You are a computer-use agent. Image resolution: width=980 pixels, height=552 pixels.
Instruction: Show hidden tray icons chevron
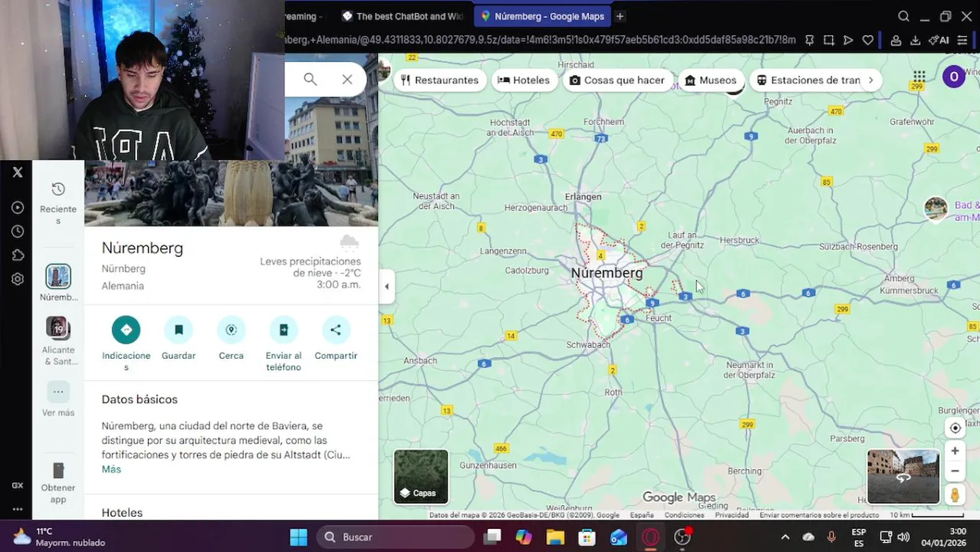(784, 537)
